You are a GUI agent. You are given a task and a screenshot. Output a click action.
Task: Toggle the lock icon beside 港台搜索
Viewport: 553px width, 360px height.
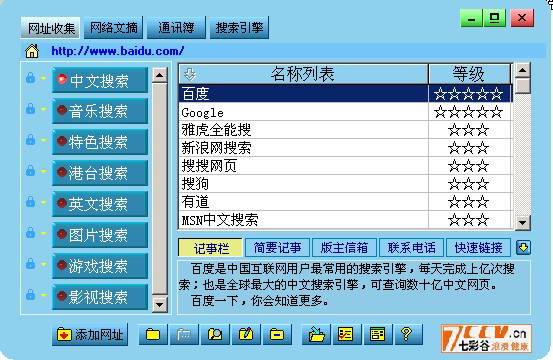pos(31,171)
